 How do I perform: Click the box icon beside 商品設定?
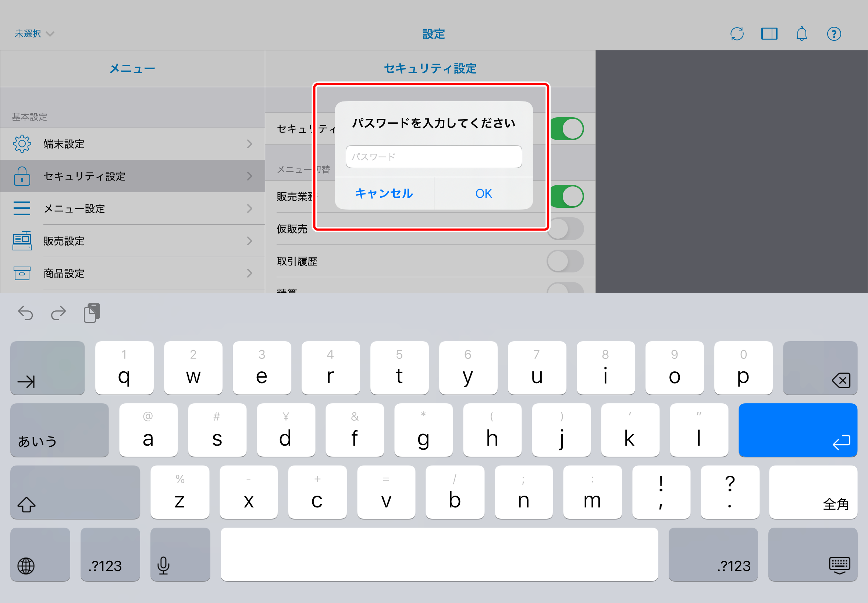tap(22, 273)
